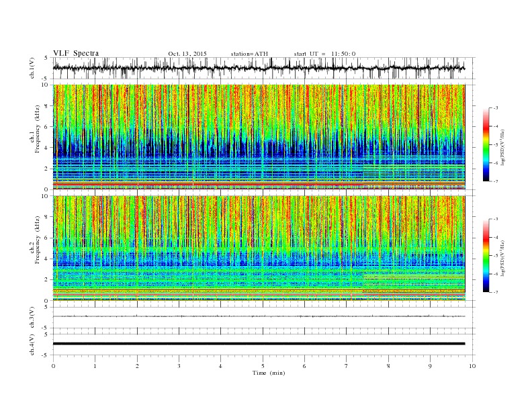Click the "Time (min)" axis label
Image resolution: width=532 pixels, height=411 pixels.
coord(269,373)
